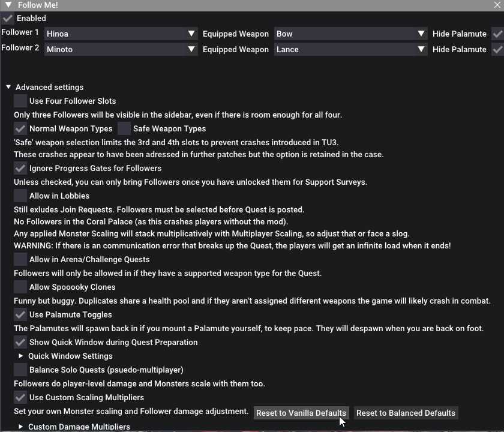Toggle the Enabled checkbox

(8, 19)
